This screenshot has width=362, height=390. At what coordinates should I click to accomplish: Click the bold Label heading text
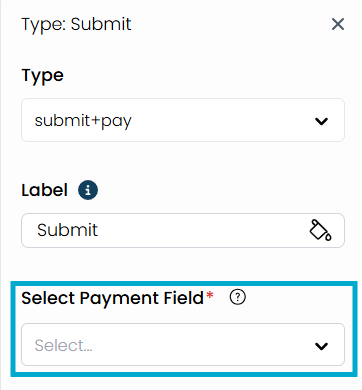pyautogui.click(x=45, y=190)
